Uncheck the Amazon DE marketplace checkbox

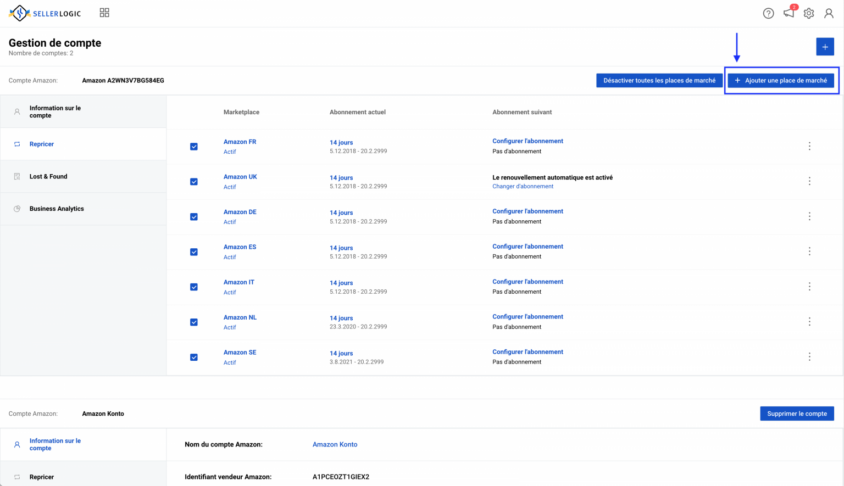[194, 217]
